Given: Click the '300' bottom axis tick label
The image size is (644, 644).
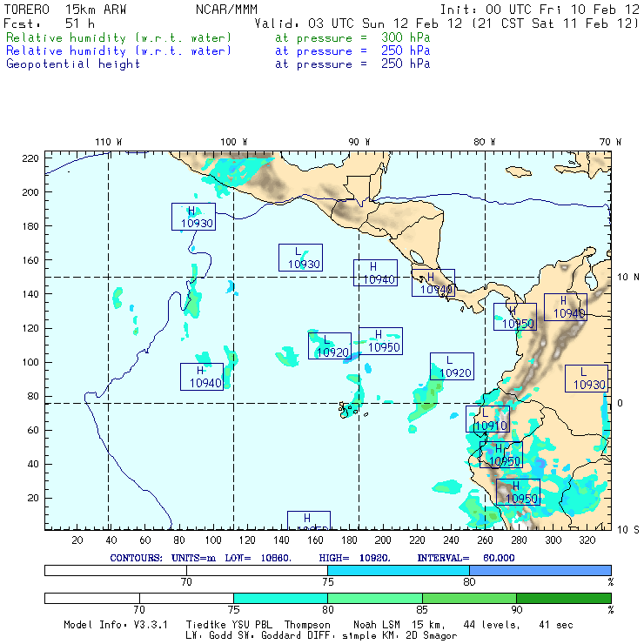Looking at the screenshot, I should pyautogui.click(x=553, y=540).
